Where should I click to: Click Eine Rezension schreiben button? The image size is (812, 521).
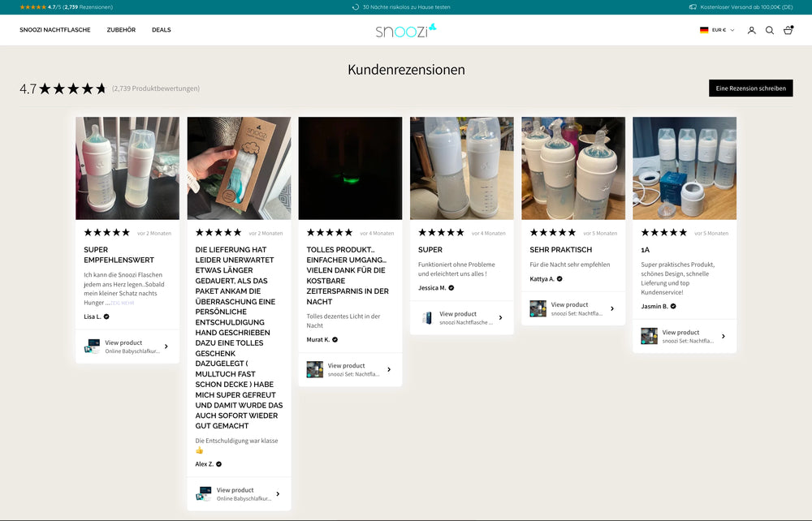[x=750, y=88]
